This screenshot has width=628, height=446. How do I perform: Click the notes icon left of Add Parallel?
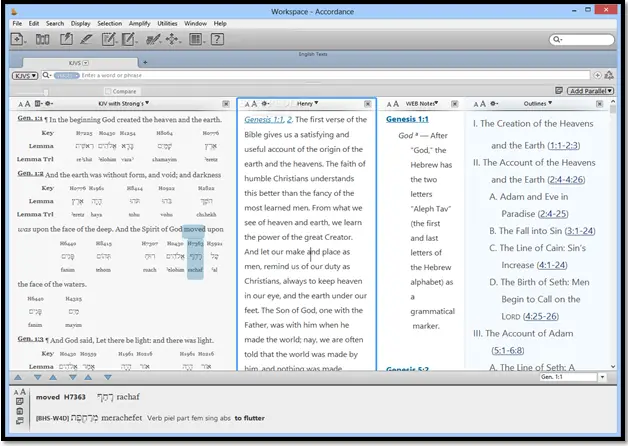click(559, 90)
